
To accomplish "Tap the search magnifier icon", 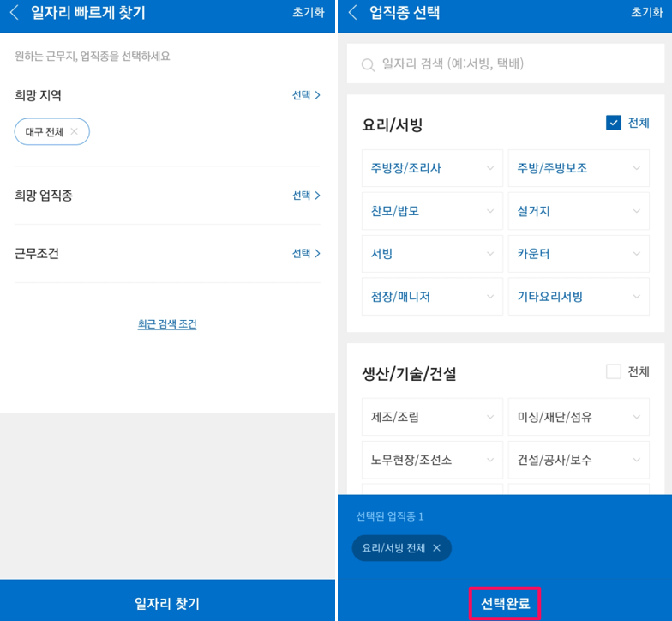I will (x=368, y=65).
